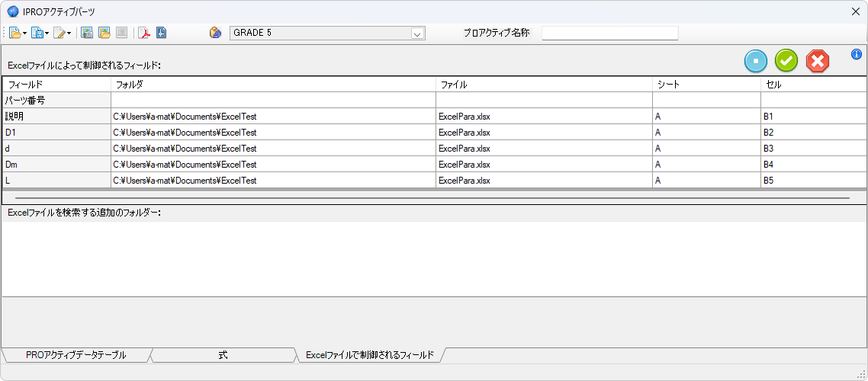Click the edit pencil document icon

(59, 34)
